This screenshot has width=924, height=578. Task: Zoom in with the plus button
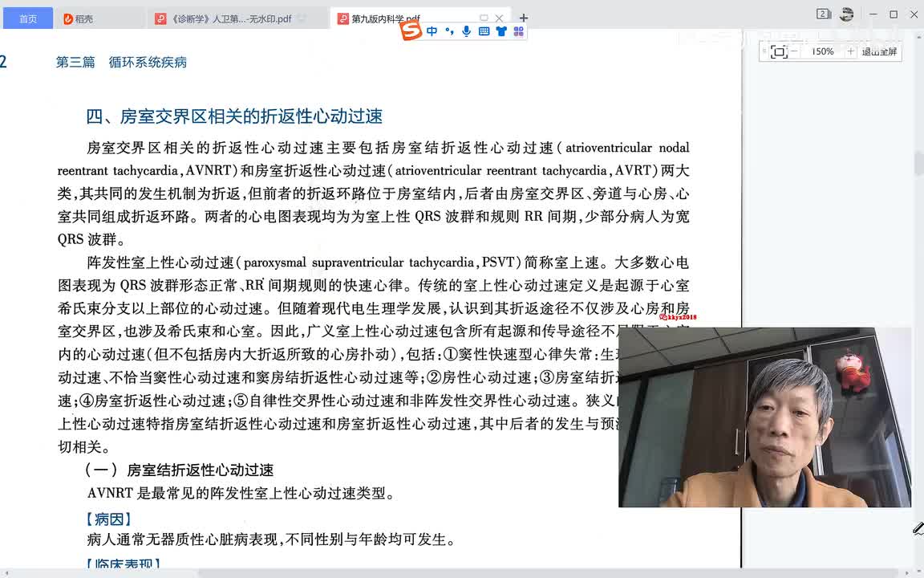[850, 52]
